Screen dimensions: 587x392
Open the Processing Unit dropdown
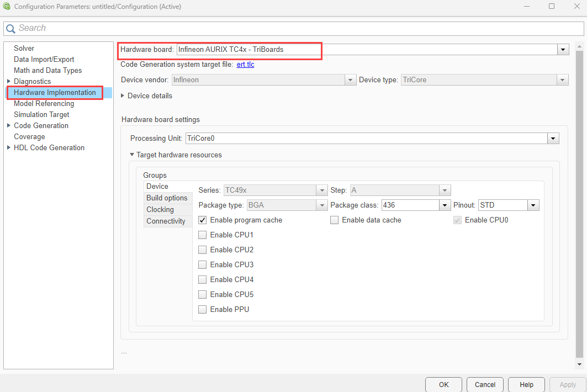553,138
